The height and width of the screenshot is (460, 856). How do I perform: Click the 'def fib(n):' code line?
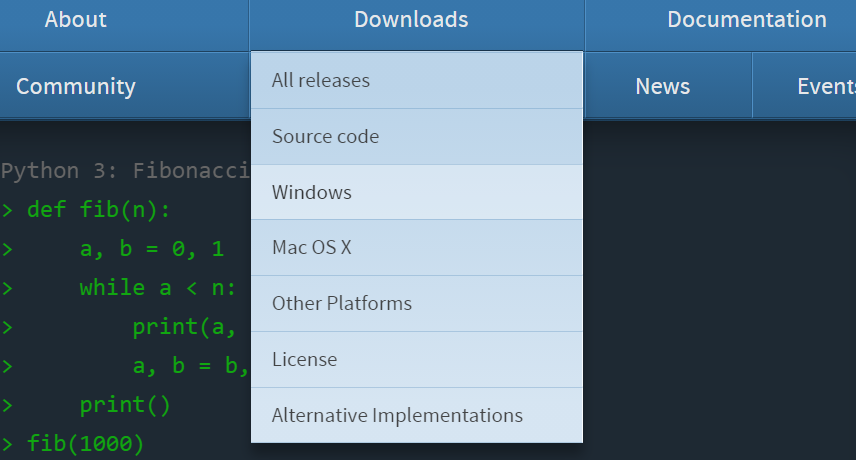[x=98, y=210]
